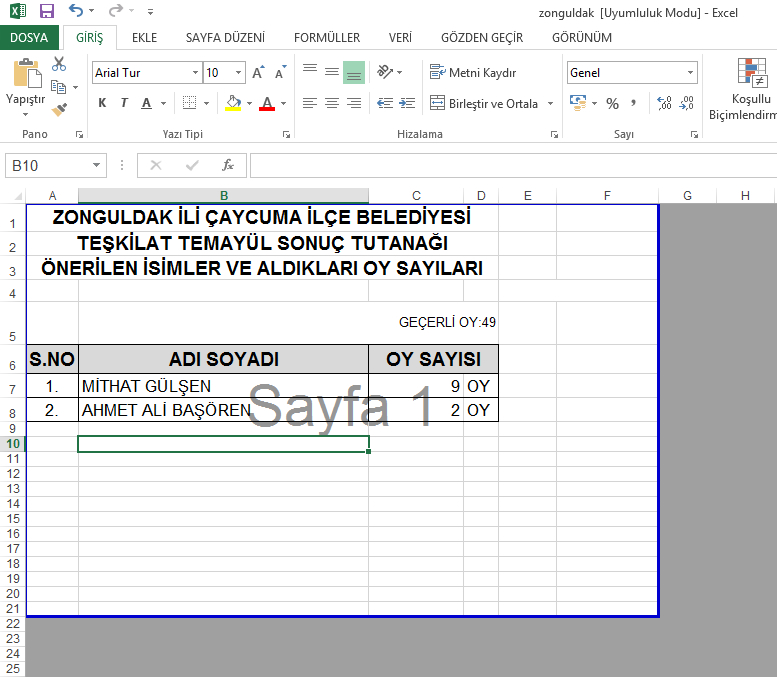The height and width of the screenshot is (677, 777).
Task: Apply comma thousands separator style
Action: pyautogui.click(x=633, y=104)
